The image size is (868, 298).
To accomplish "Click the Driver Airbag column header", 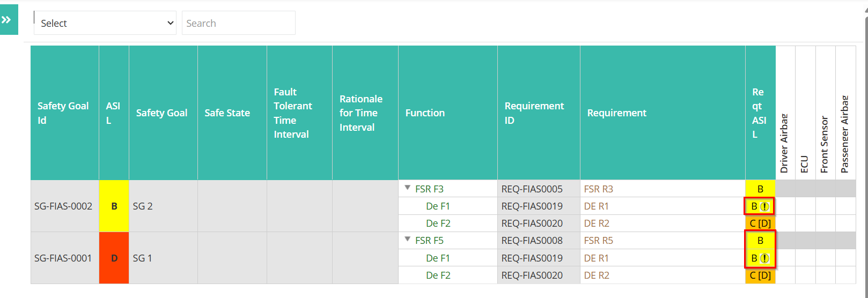I will coord(785,113).
